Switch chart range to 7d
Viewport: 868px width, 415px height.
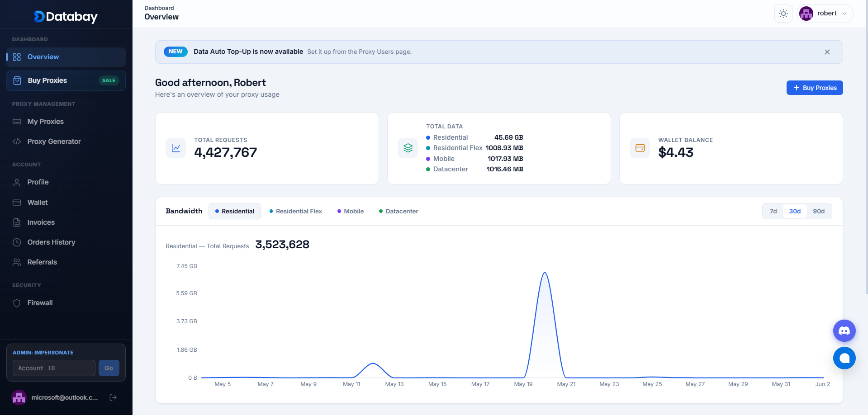[773, 211]
